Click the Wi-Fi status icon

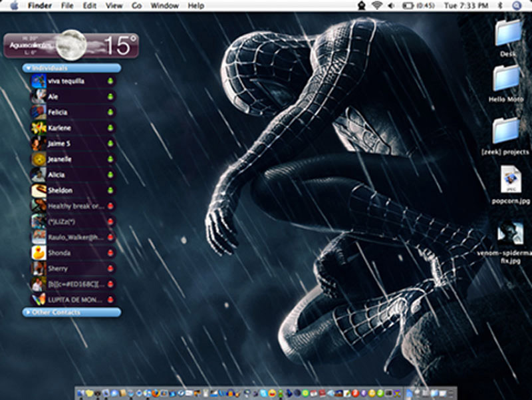[x=376, y=5]
